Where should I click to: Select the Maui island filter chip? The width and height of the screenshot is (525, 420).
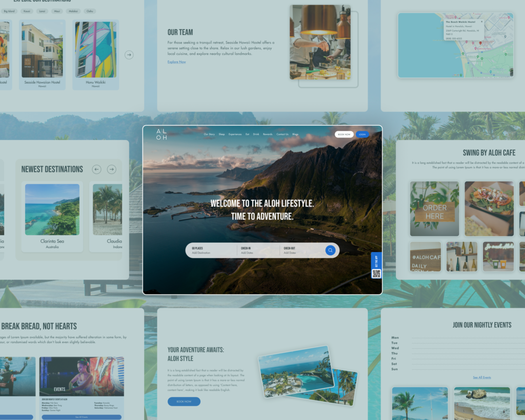pyautogui.click(x=57, y=11)
